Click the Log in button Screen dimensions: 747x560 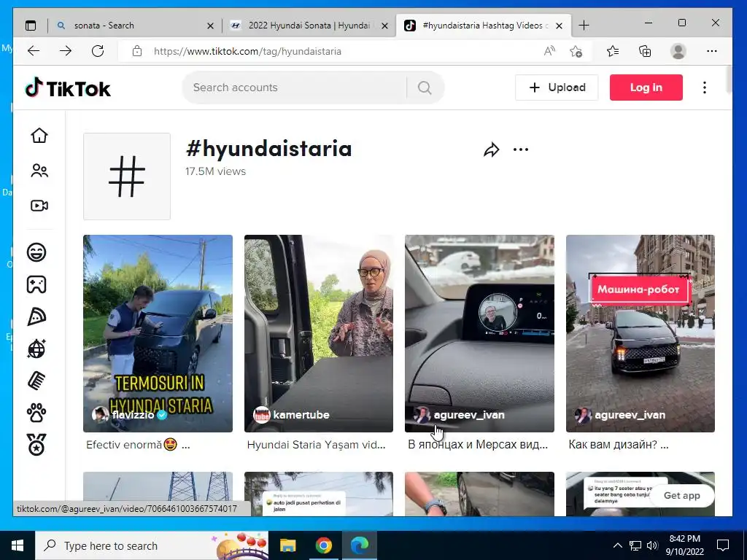click(646, 87)
